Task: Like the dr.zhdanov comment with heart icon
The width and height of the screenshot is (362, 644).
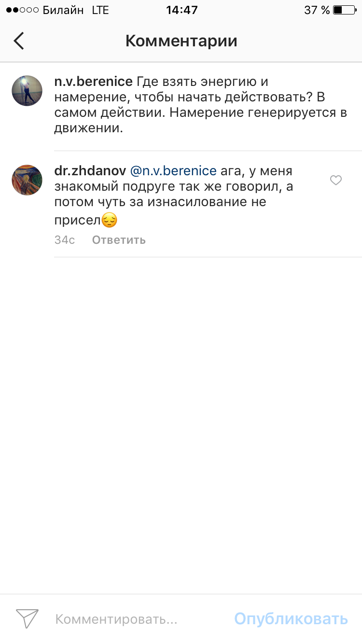Action: point(336,181)
